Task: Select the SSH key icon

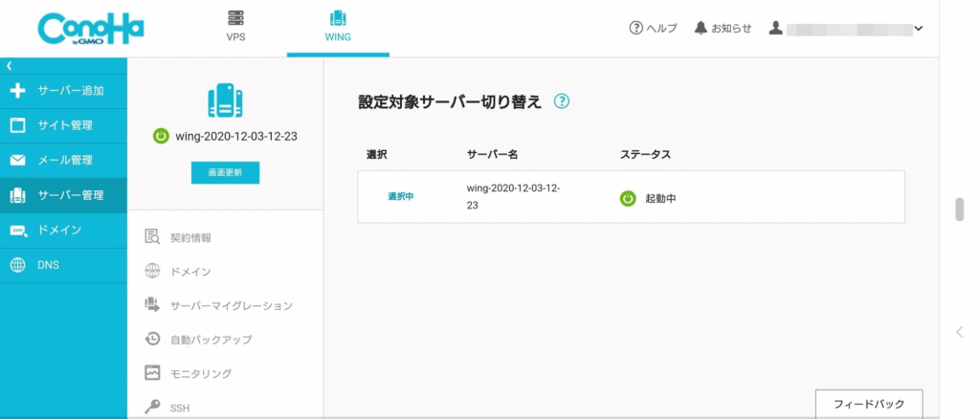Action: coord(152,408)
